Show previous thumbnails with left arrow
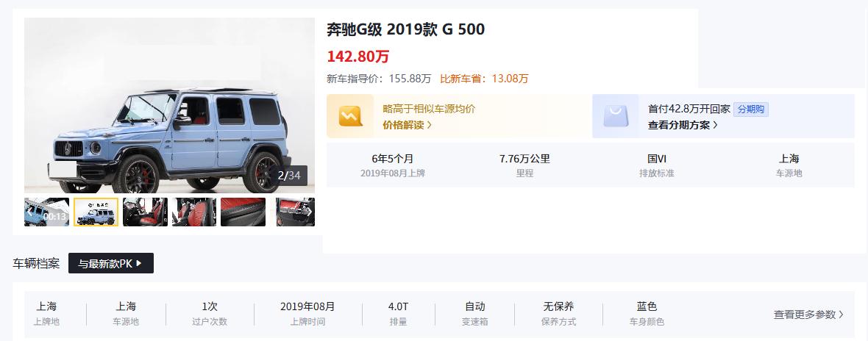868x341 pixels. tap(29, 212)
